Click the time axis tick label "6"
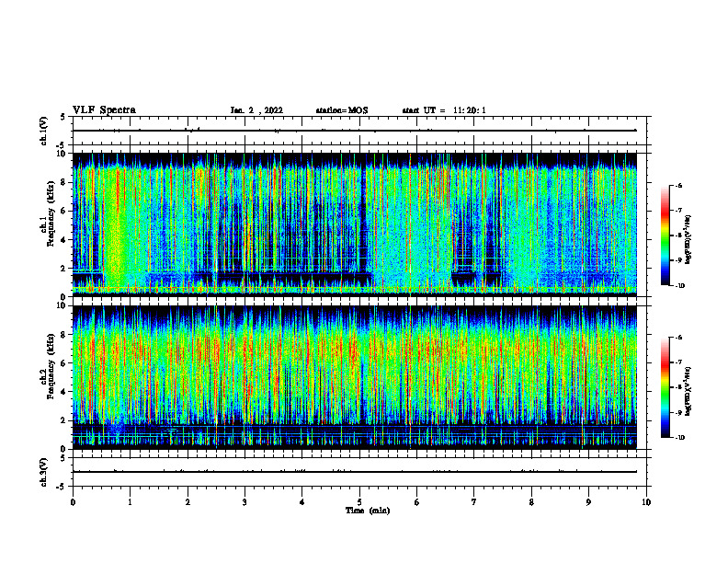728x563 pixels. click(417, 502)
